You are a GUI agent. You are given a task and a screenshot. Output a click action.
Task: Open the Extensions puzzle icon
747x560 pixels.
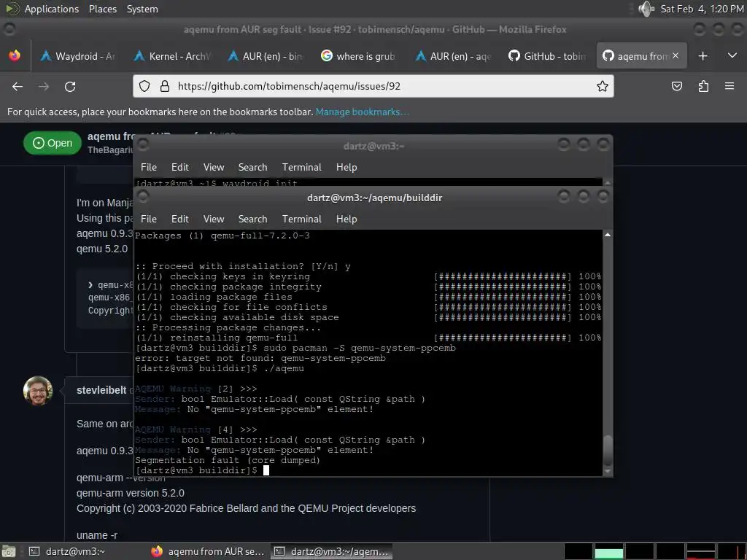(703, 86)
